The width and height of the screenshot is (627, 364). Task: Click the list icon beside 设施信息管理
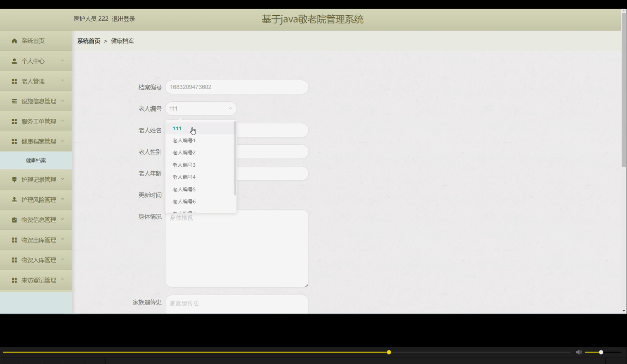pyautogui.click(x=14, y=101)
